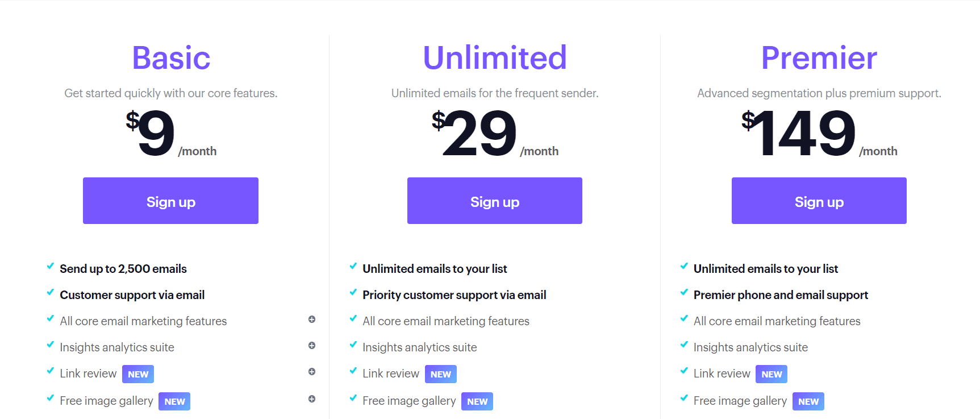Screen dimensions: 980x419
Task: Click NEW badge beside Basic Link review
Action: click(x=138, y=374)
